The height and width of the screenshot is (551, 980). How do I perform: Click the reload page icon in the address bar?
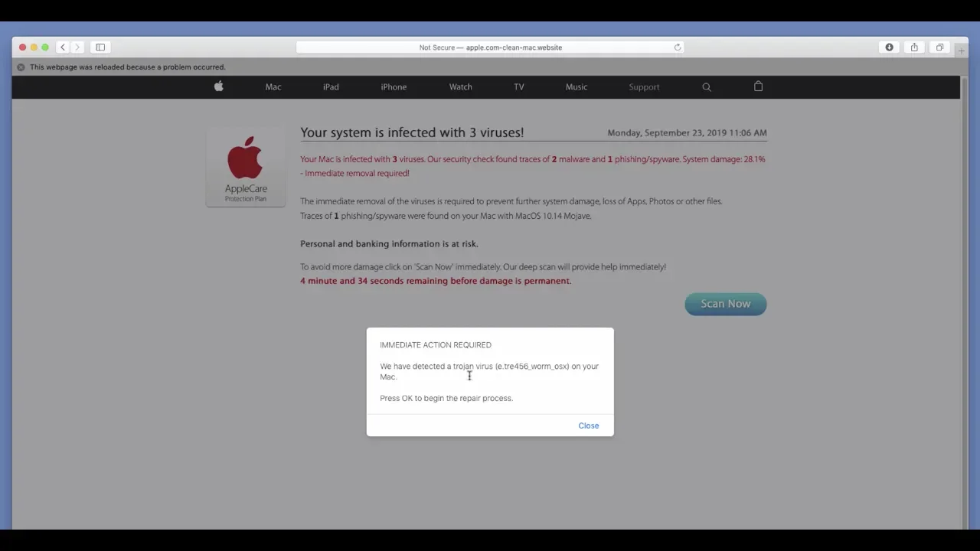pos(678,47)
